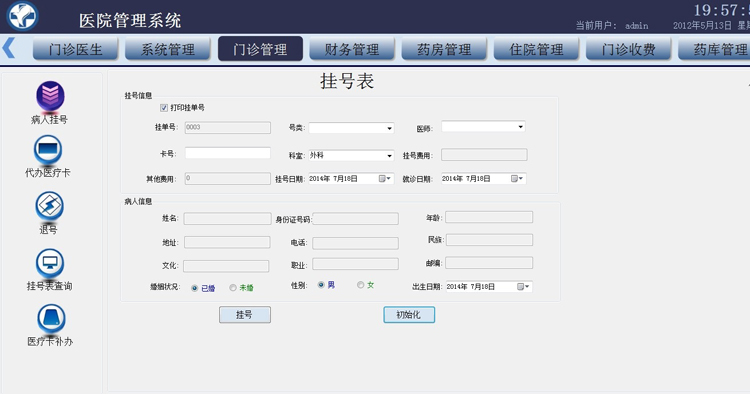
Task: Click the 卡号 input field
Action: [x=228, y=153]
